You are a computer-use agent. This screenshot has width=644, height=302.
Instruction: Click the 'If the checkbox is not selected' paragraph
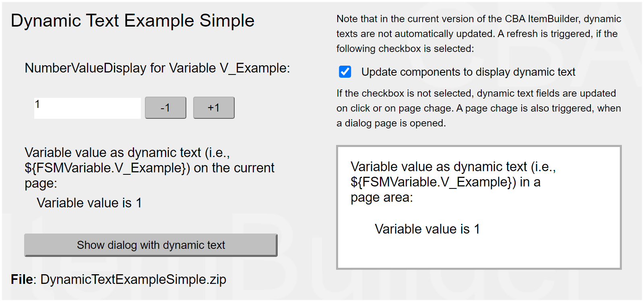479,108
